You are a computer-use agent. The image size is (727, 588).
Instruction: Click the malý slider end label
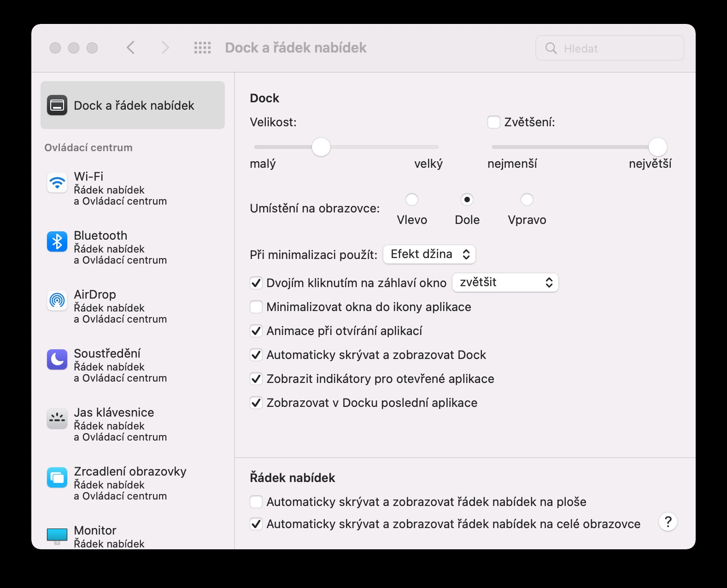click(x=263, y=164)
